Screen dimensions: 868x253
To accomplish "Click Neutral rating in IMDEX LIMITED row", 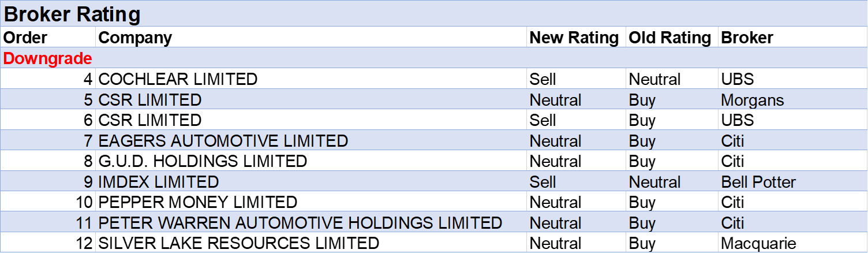I will point(654,182).
